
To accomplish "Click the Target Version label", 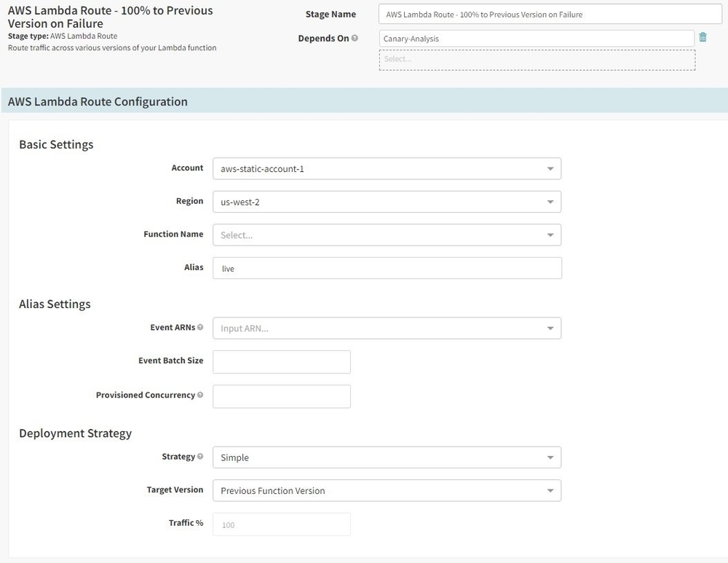I will tap(175, 489).
